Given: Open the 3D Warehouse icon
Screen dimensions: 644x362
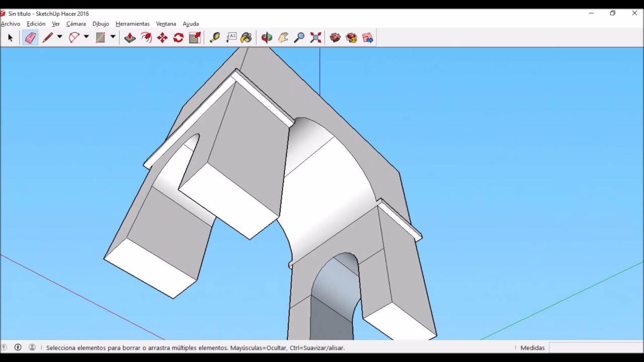Looking at the screenshot, I should pyautogui.click(x=335, y=38).
